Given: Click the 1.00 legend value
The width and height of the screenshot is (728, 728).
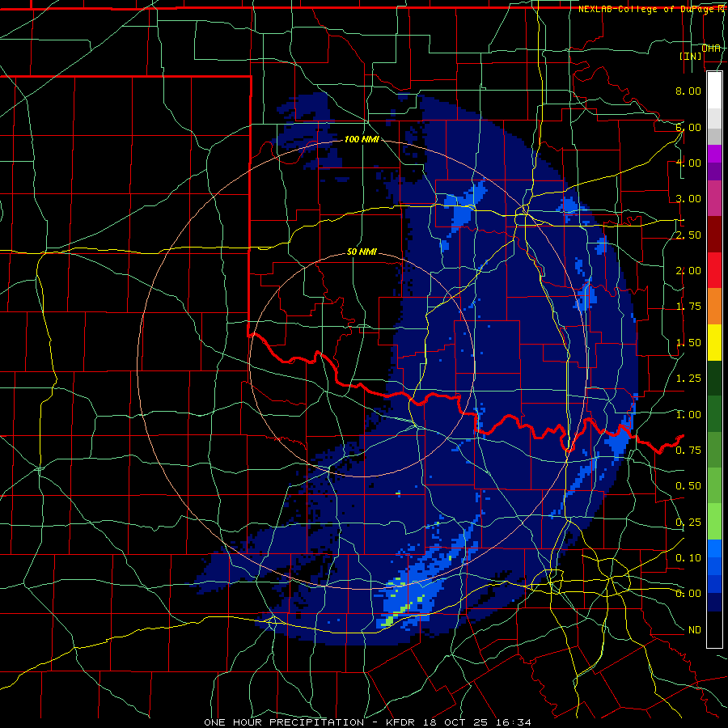Looking at the screenshot, I should click(688, 415).
